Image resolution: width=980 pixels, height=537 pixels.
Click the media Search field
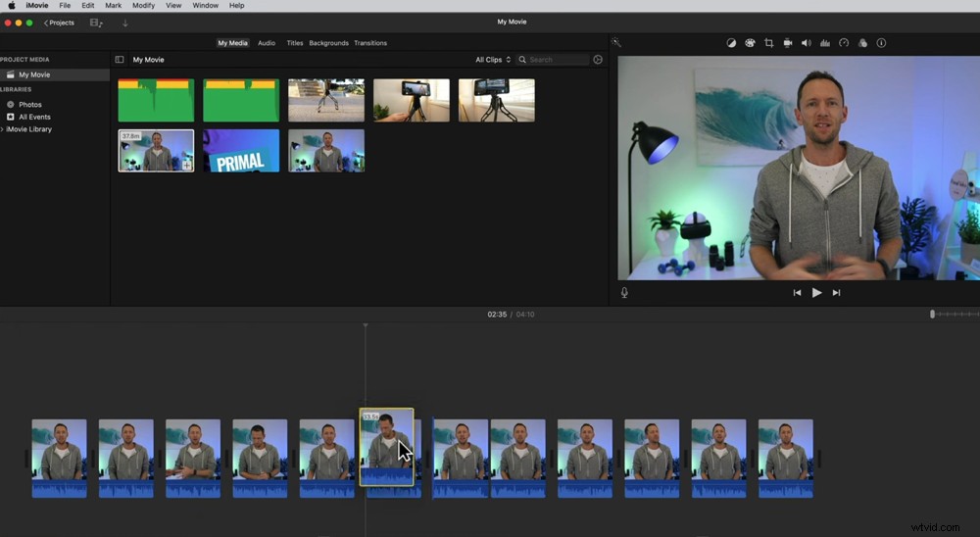(553, 60)
